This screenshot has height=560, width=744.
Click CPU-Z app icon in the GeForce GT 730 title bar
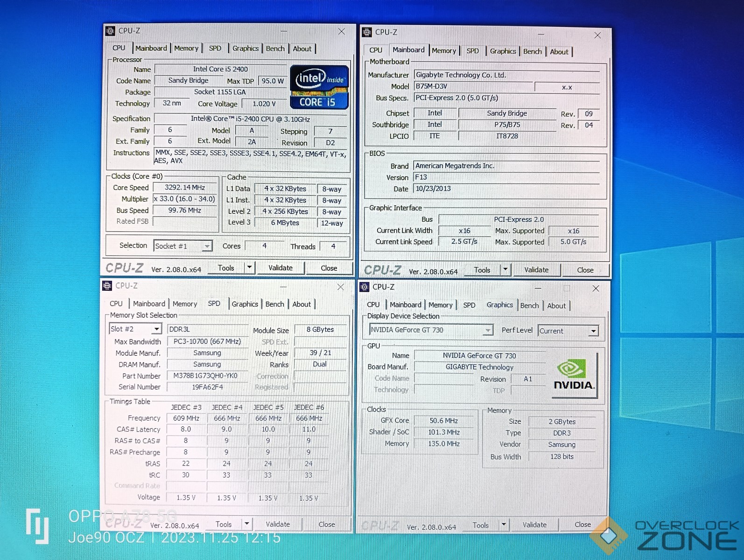365,287
